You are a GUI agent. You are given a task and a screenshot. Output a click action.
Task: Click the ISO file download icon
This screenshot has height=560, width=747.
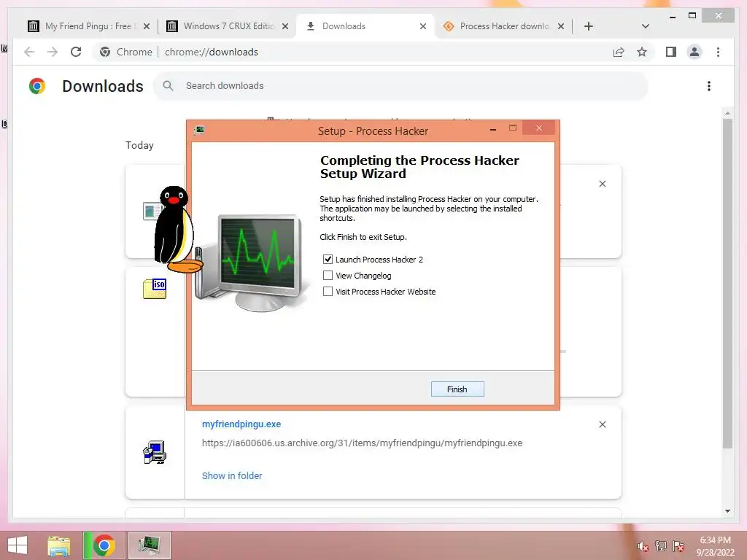point(155,289)
